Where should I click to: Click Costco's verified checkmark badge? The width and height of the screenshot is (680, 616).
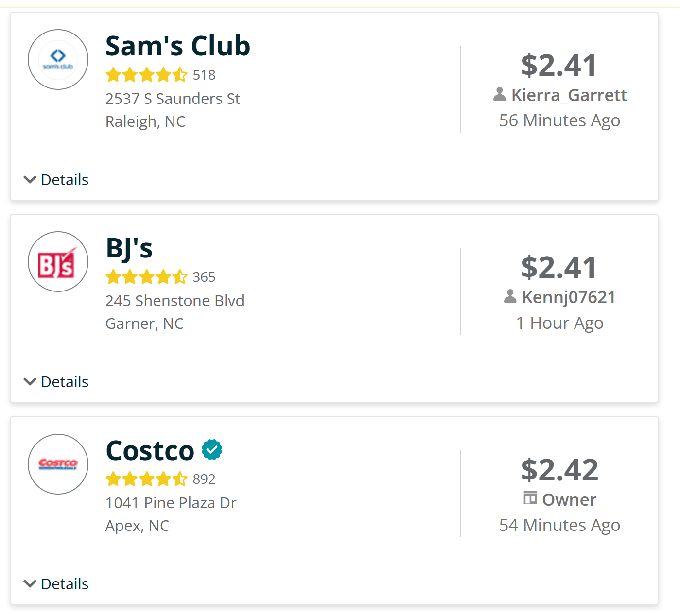click(x=212, y=449)
